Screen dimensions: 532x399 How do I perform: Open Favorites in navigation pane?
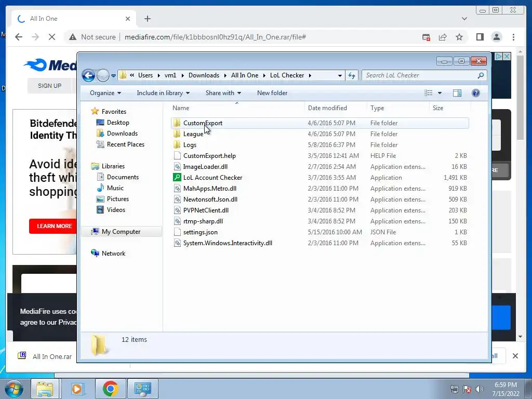114,112
